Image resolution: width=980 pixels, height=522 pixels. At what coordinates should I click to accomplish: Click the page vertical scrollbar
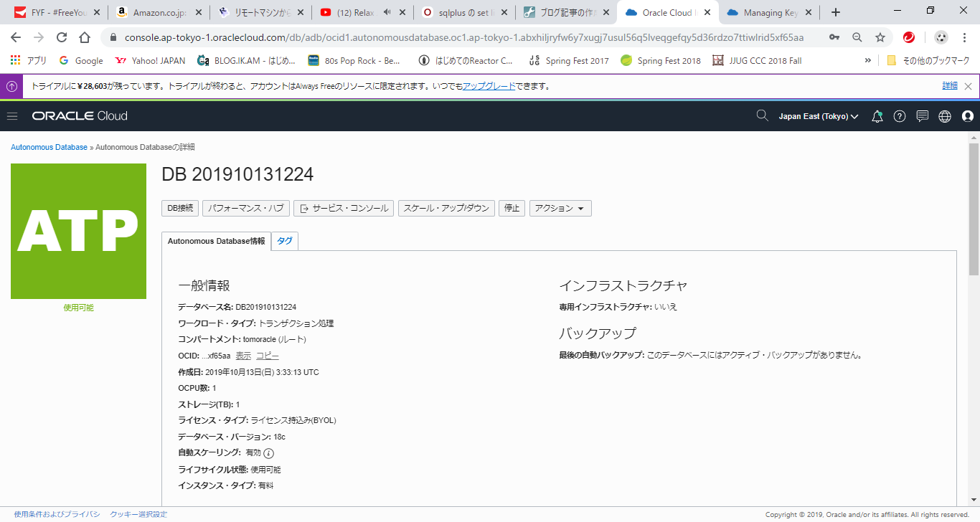pos(974,209)
